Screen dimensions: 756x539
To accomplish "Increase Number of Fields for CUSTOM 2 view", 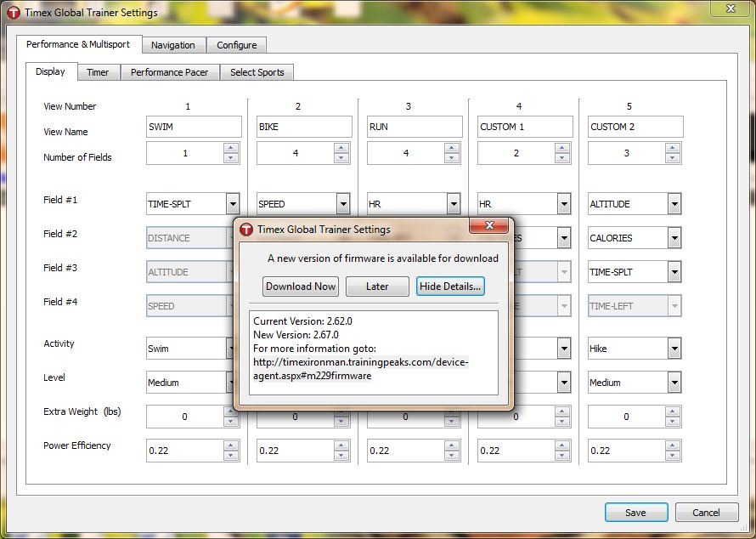I will 673,148.
